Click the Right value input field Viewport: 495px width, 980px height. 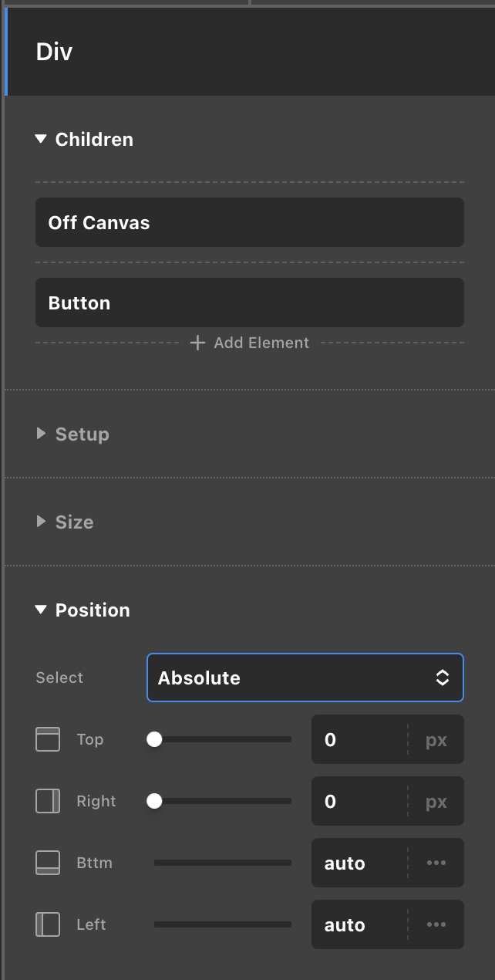click(x=359, y=801)
